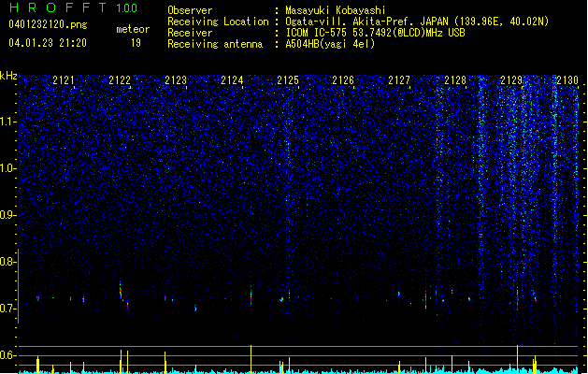Click time marker 2128
Screen dimensions: 588x374
pyautogui.click(x=455, y=80)
